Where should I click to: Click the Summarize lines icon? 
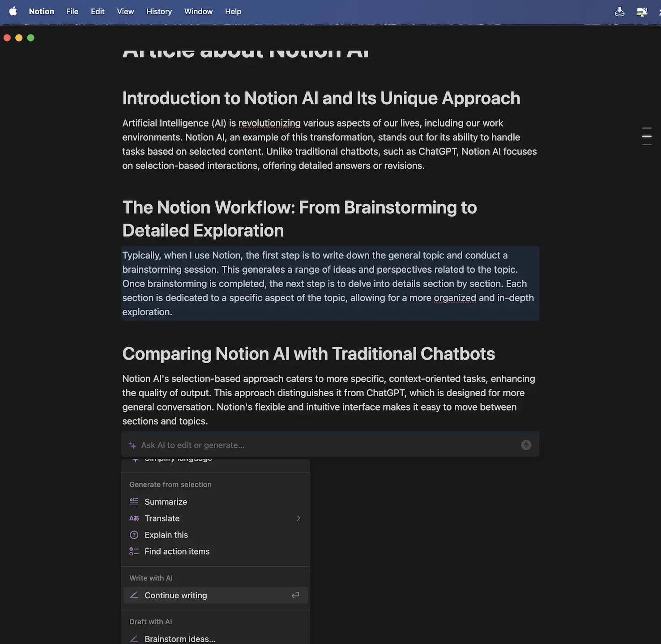pyautogui.click(x=134, y=502)
